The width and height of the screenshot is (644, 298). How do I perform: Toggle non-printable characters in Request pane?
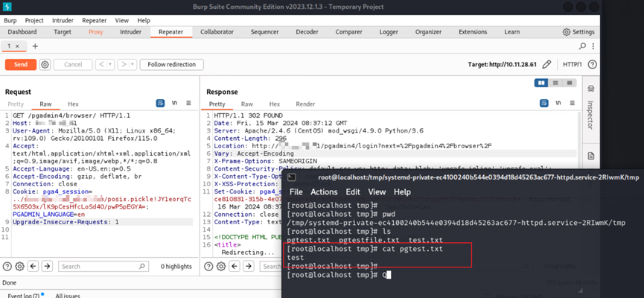tap(174, 104)
